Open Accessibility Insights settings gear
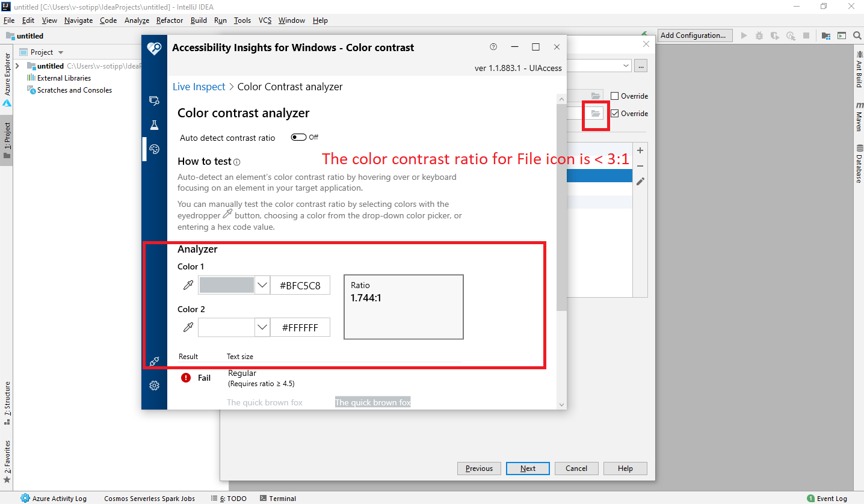Image resolution: width=864 pixels, height=504 pixels. tap(154, 386)
